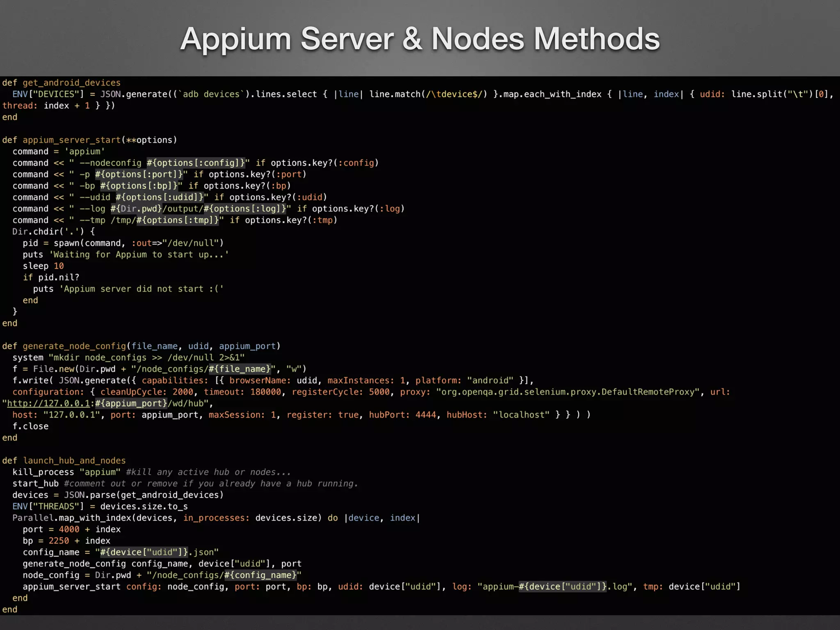Click 'devices = JSON.parse(get_android_devices)' line

(x=118, y=495)
